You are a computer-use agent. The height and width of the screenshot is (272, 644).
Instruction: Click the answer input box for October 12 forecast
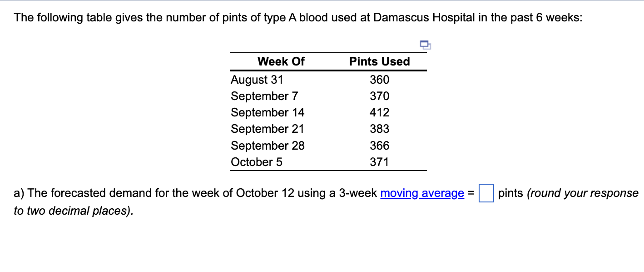coord(486,193)
